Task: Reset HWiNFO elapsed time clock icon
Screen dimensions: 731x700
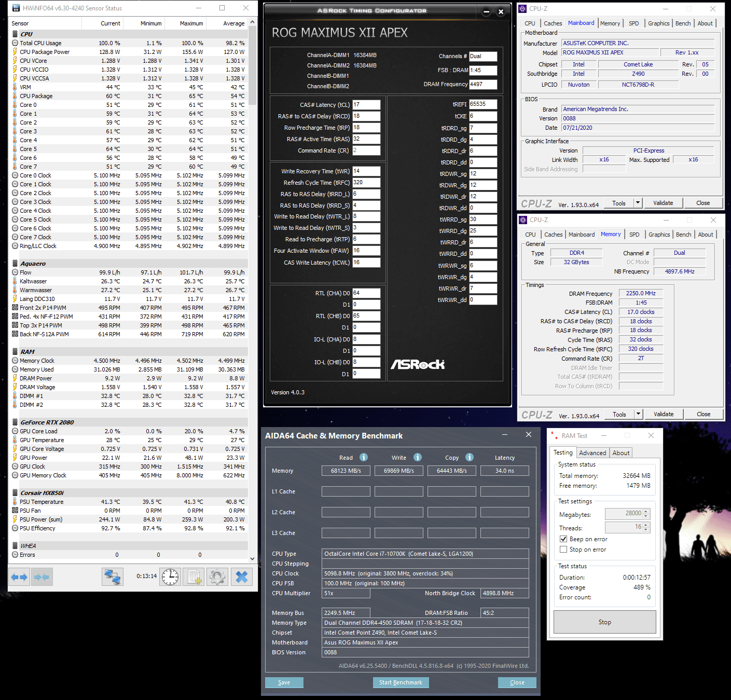Action: tap(170, 577)
